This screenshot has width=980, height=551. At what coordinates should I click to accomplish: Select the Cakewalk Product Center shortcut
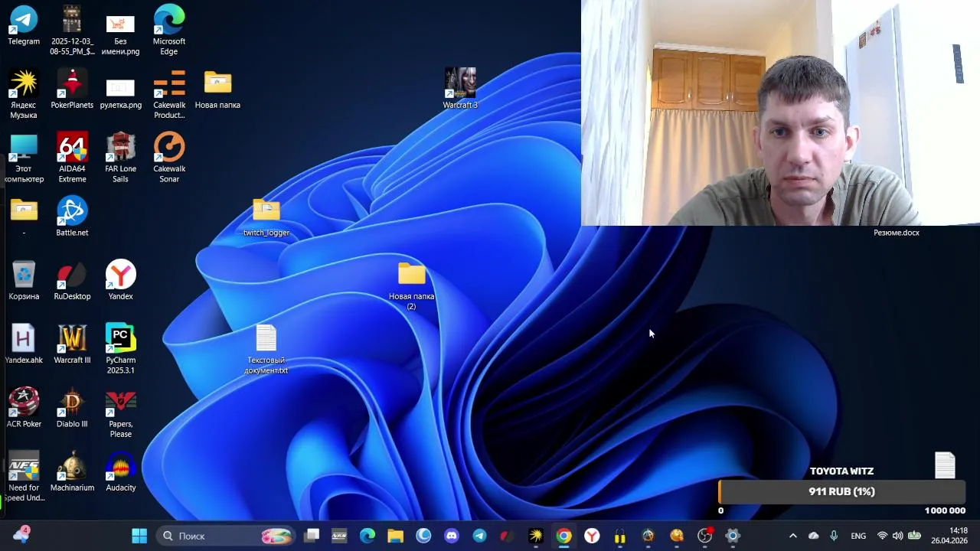point(168,93)
